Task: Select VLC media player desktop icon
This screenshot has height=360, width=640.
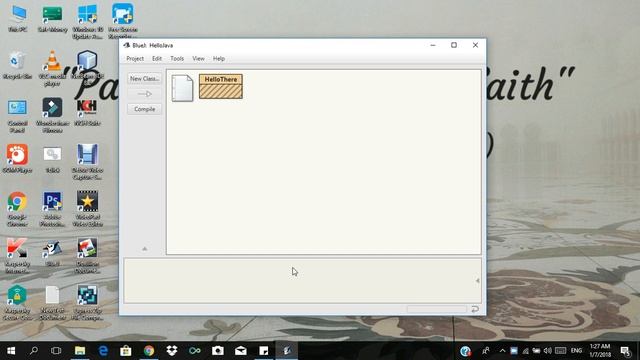Action: click(52, 68)
